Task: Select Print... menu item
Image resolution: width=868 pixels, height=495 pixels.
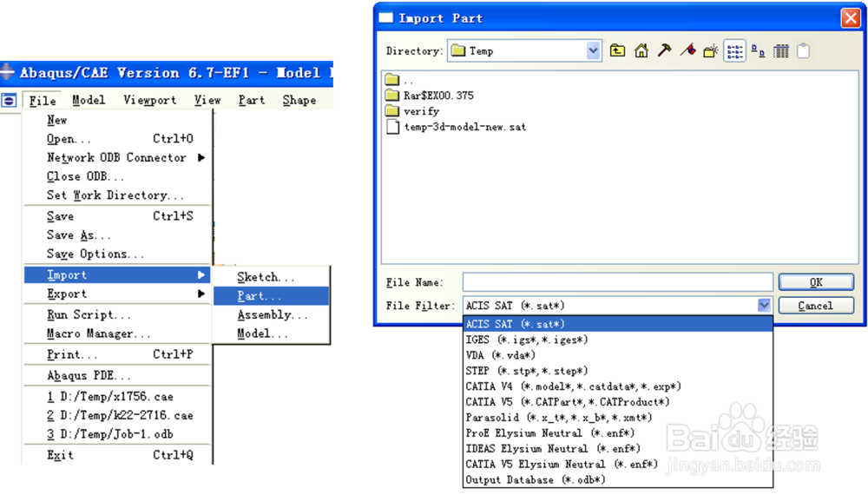Action: coord(117,354)
